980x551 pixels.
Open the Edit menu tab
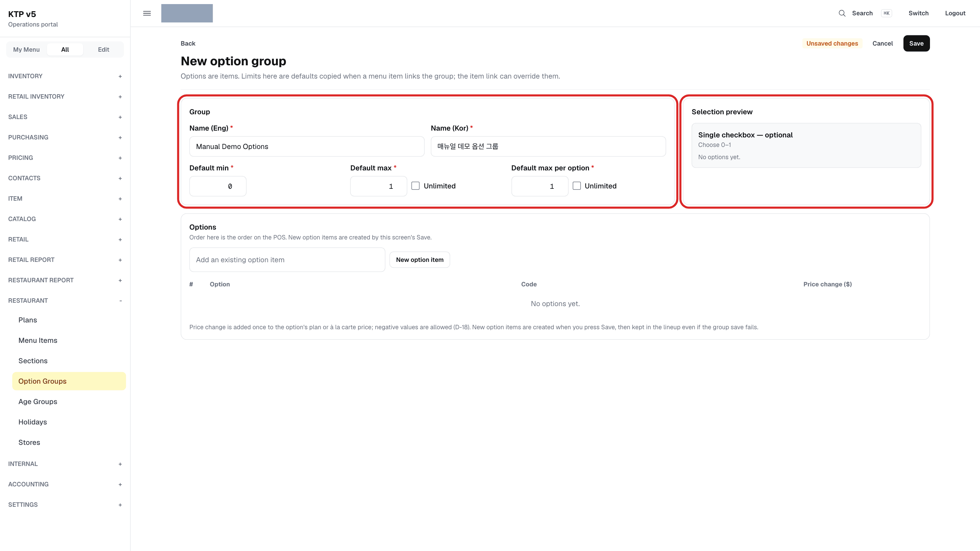point(103,49)
